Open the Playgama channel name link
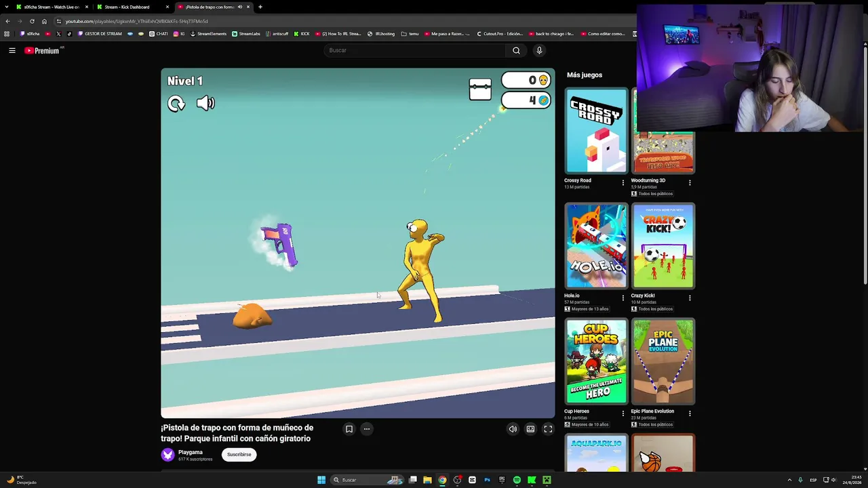 191,452
